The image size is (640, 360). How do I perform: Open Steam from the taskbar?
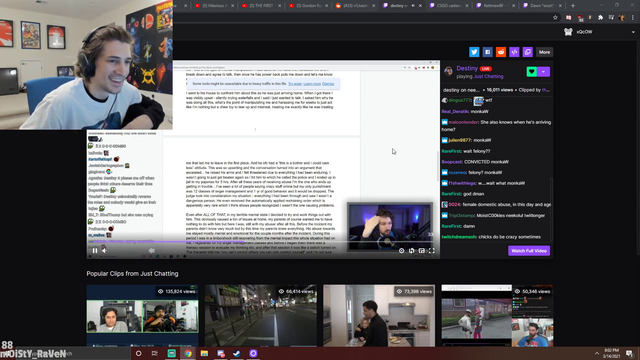(237, 353)
